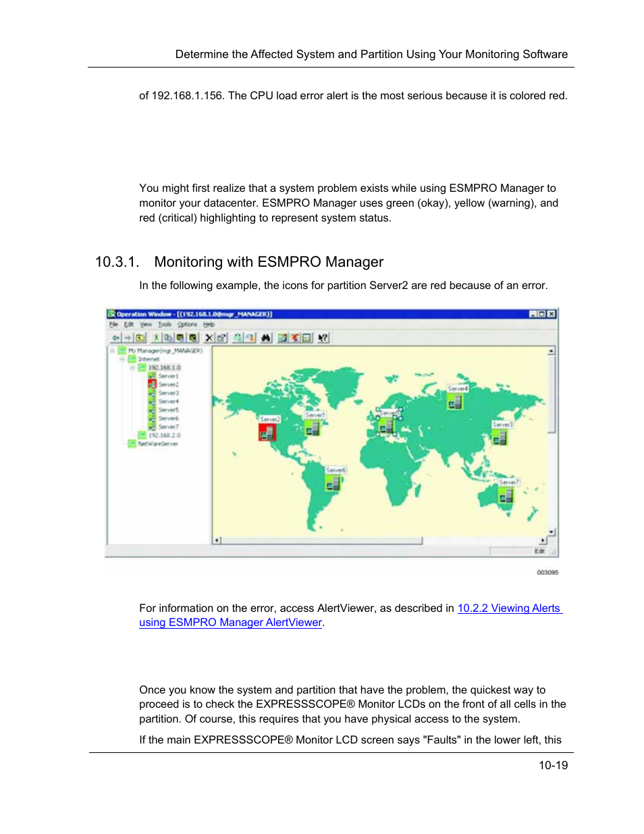Click the map's vertical scrollbar down arrow
The height and width of the screenshot is (834, 644).
coord(551,532)
